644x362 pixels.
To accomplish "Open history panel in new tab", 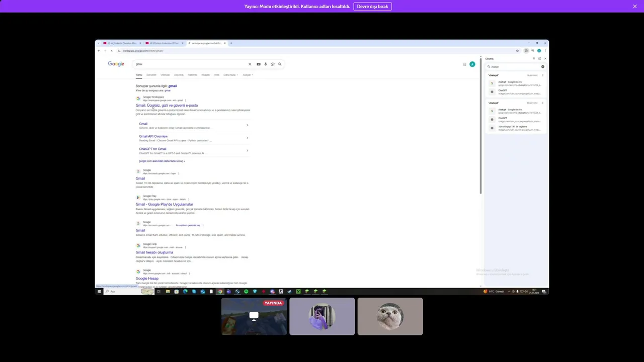I will click(x=539, y=58).
